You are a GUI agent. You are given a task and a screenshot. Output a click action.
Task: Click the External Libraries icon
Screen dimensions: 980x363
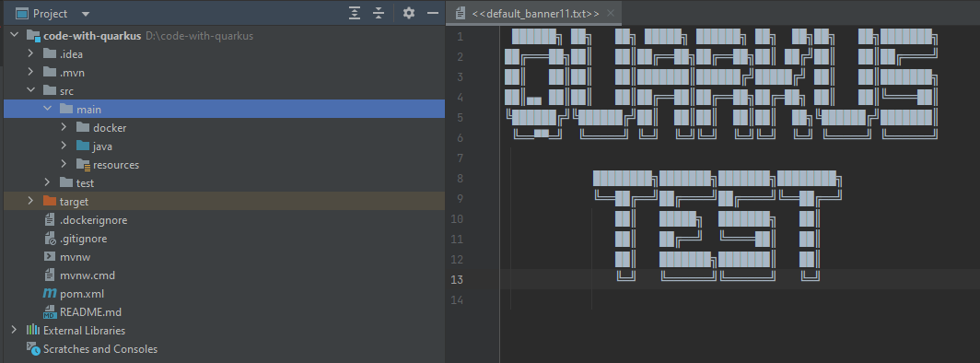33,331
